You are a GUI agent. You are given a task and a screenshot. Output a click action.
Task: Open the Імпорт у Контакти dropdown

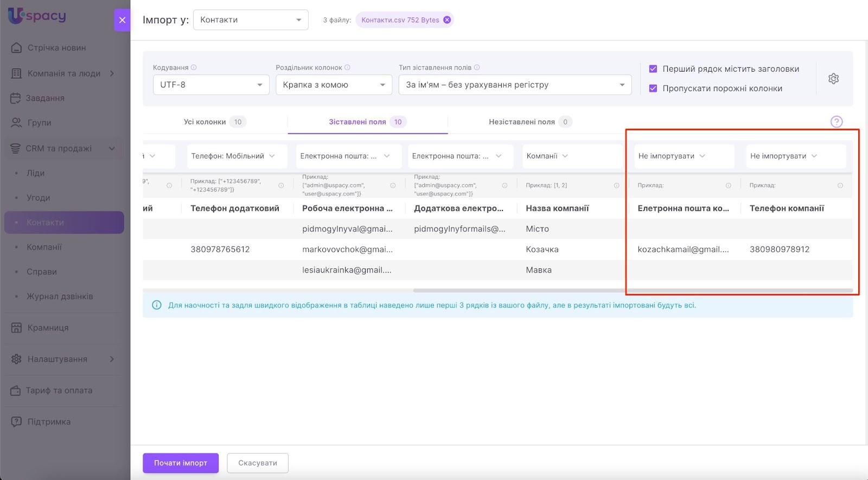click(x=251, y=20)
